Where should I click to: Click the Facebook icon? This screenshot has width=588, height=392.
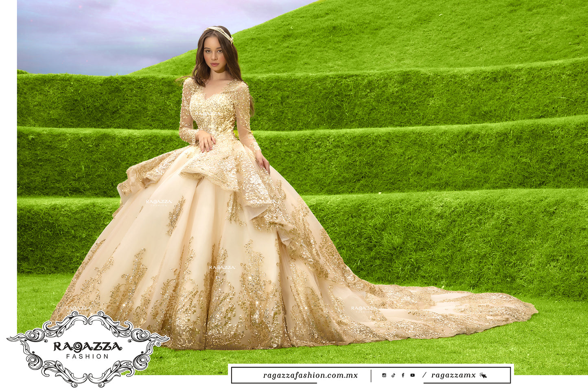[403, 375]
